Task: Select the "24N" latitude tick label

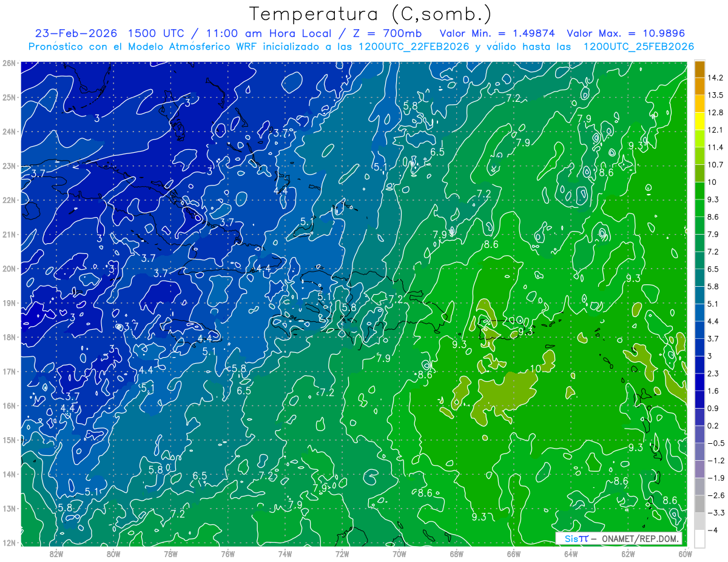Action: [9, 132]
